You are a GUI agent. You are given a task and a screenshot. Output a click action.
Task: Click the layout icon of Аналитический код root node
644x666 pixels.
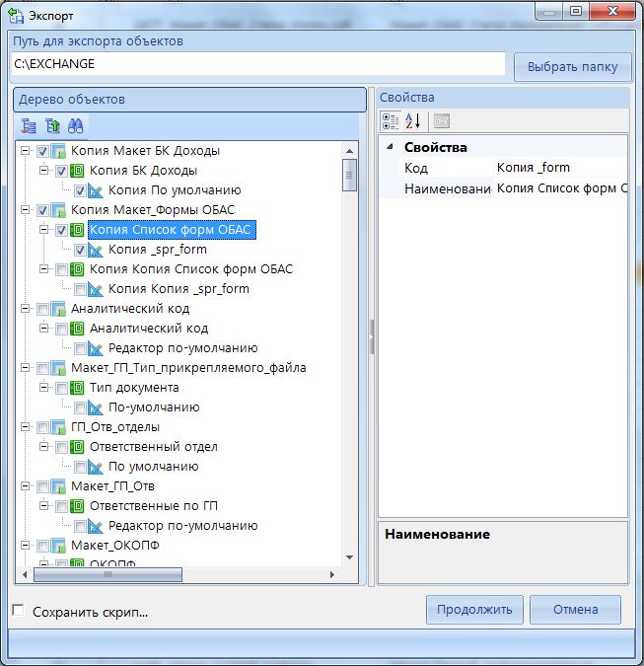click(58, 309)
